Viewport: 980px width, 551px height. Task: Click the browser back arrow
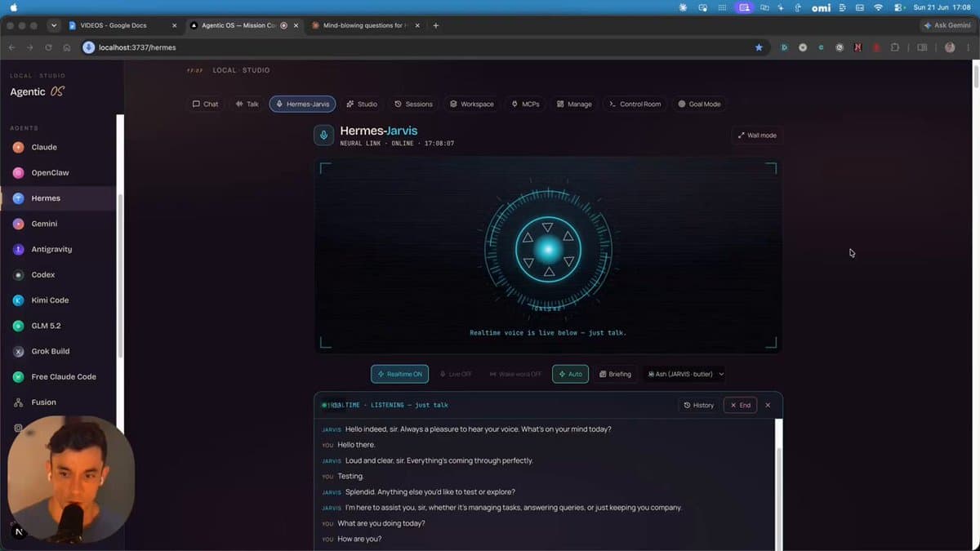[11, 47]
